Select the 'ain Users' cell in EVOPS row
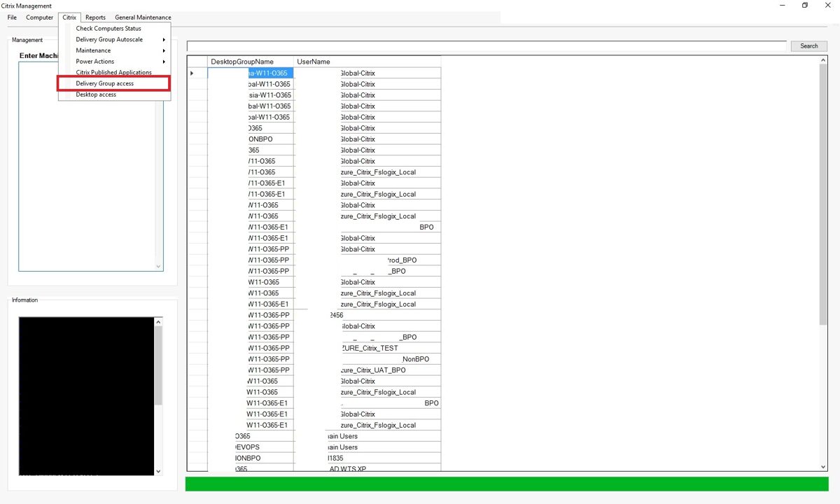This screenshot has width=840, height=504. pyautogui.click(x=367, y=447)
